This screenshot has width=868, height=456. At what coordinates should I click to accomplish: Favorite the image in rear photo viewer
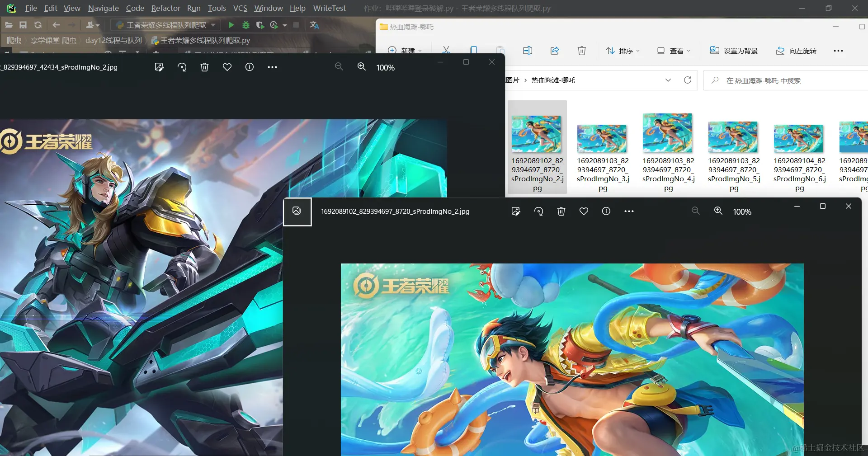(x=227, y=67)
